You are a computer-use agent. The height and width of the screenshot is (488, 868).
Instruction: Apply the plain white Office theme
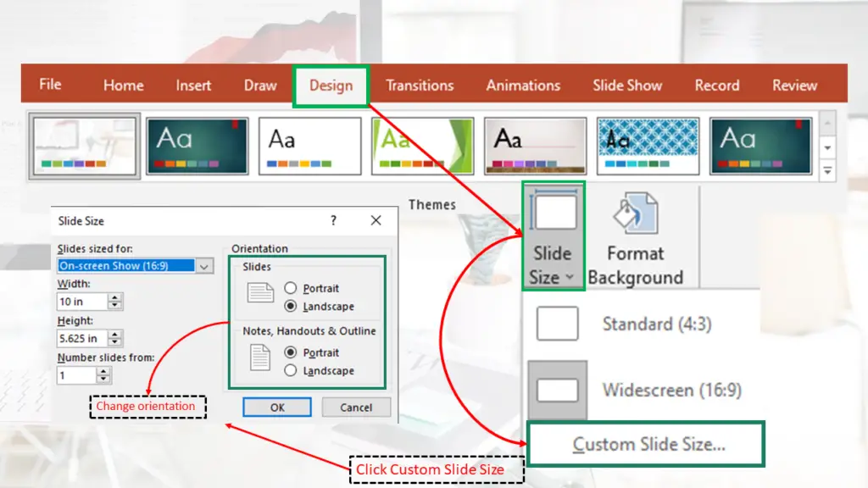click(309, 145)
